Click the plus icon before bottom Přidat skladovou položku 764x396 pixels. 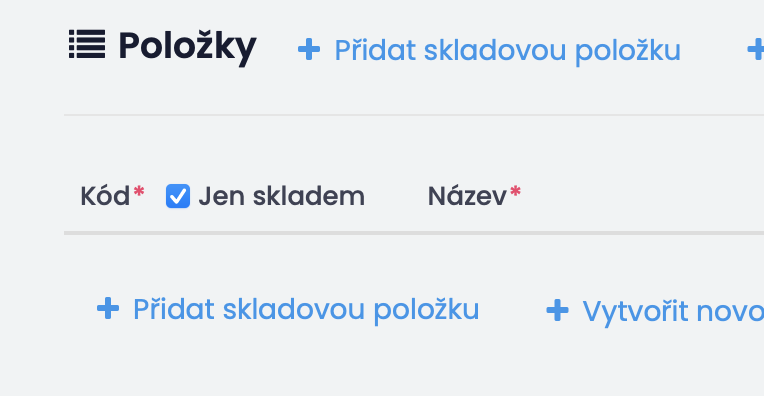tap(108, 309)
